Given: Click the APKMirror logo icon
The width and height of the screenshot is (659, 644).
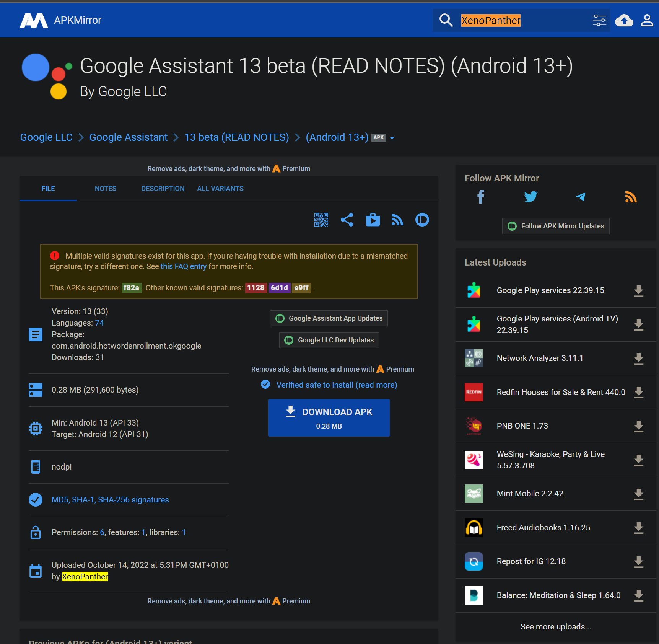Looking at the screenshot, I should coord(34,20).
